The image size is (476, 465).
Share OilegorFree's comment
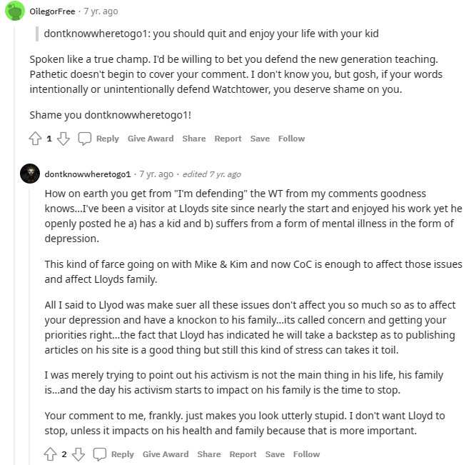click(194, 139)
